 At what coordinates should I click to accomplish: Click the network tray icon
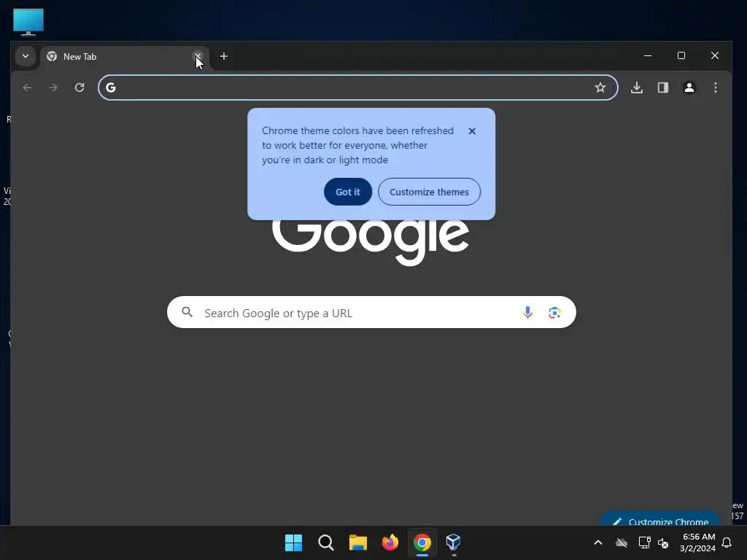click(644, 542)
